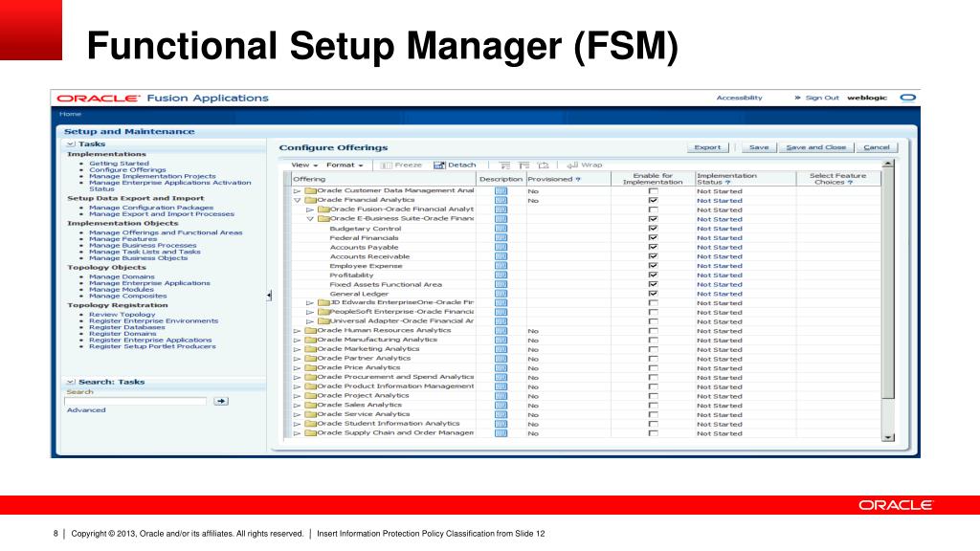Go to the Home tab
Screen dimensions: 980x551
70,114
